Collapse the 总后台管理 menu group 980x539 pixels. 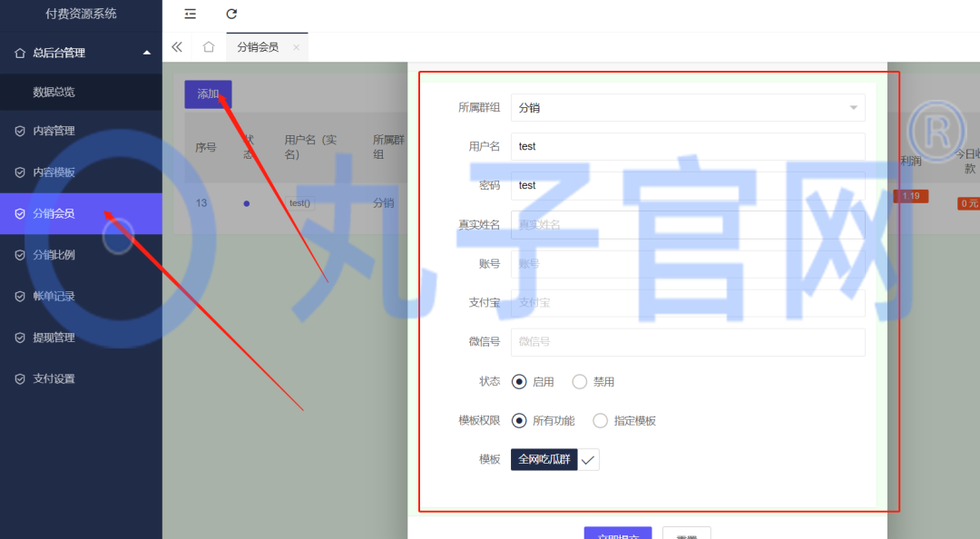point(82,53)
